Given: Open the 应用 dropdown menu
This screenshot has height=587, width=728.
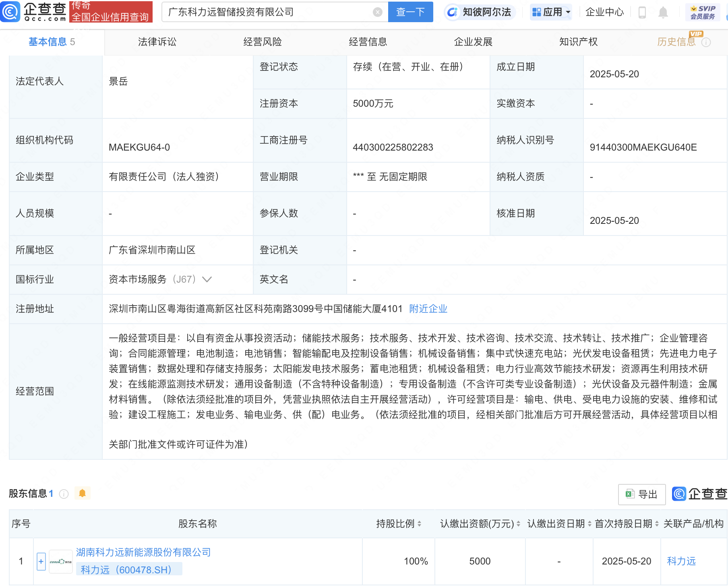Looking at the screenshot, I should click(x=551, y=12).
